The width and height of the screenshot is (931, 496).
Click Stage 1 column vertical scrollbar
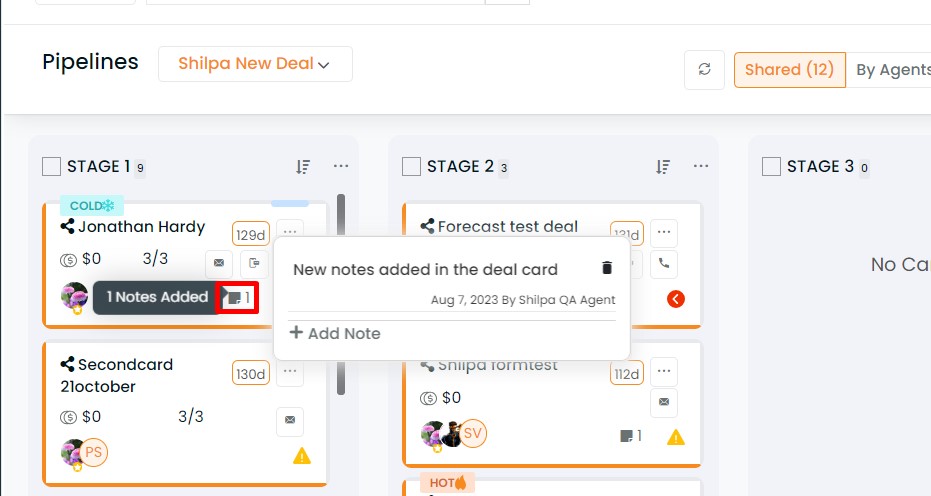click(x=341, y=294)
